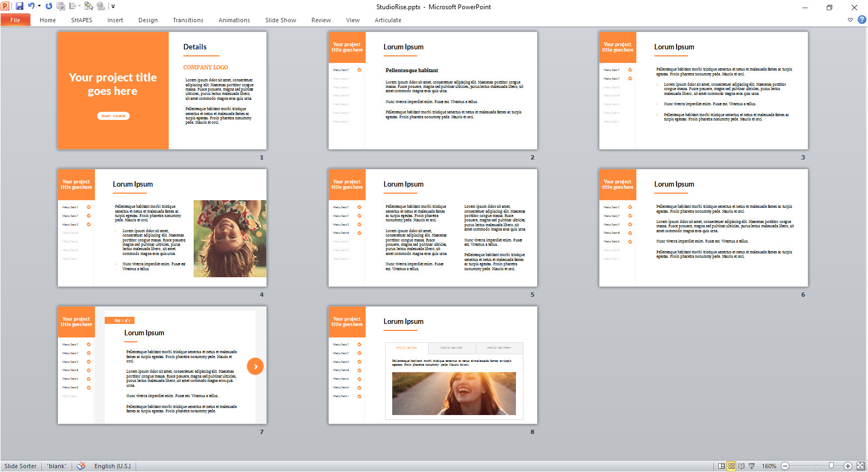
Task: Click the Align objects icon in Quick Access Toolbar
Action: pyautogui.click(x=72, y=6)
